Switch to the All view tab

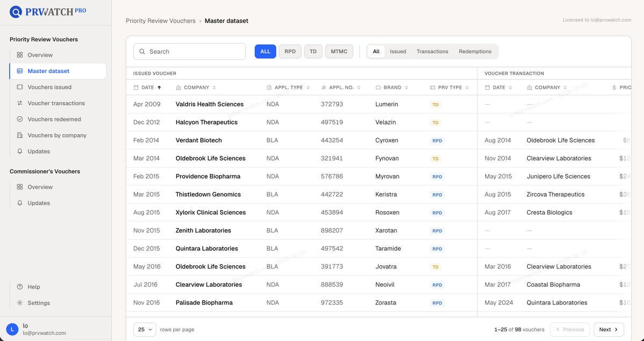[376, 52]
